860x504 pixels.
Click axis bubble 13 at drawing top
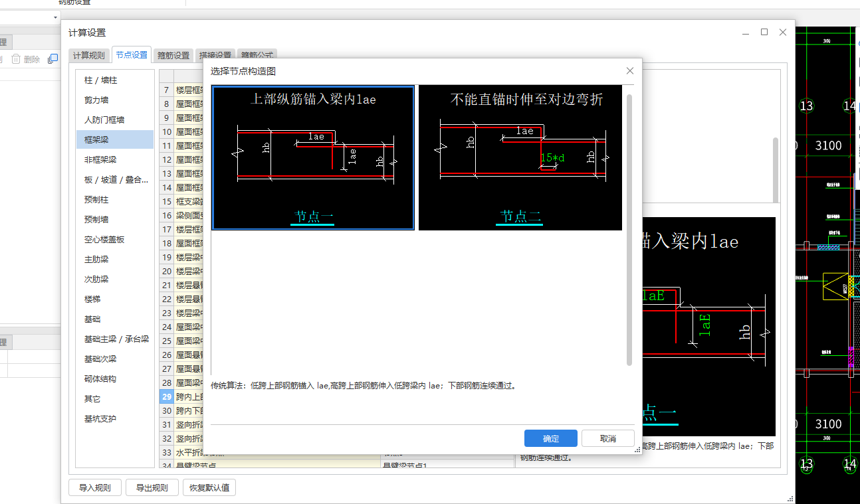pos(806,106)
